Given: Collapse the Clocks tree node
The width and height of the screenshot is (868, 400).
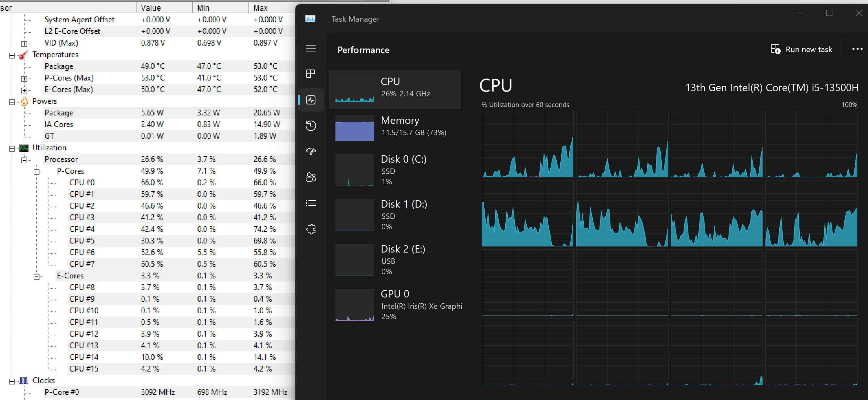Looking at the screenshot, I should click(x=12, y=382).
